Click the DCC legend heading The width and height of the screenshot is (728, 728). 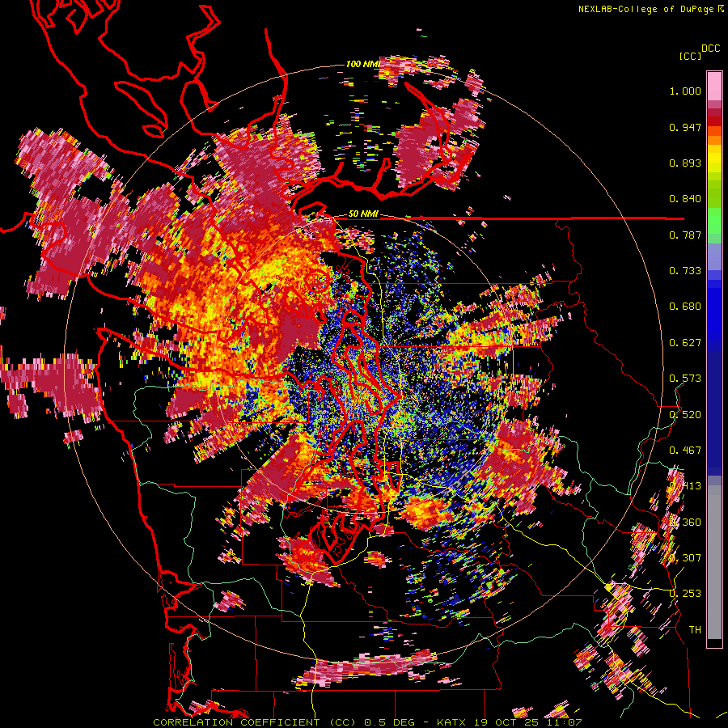(x=710, y=49)
